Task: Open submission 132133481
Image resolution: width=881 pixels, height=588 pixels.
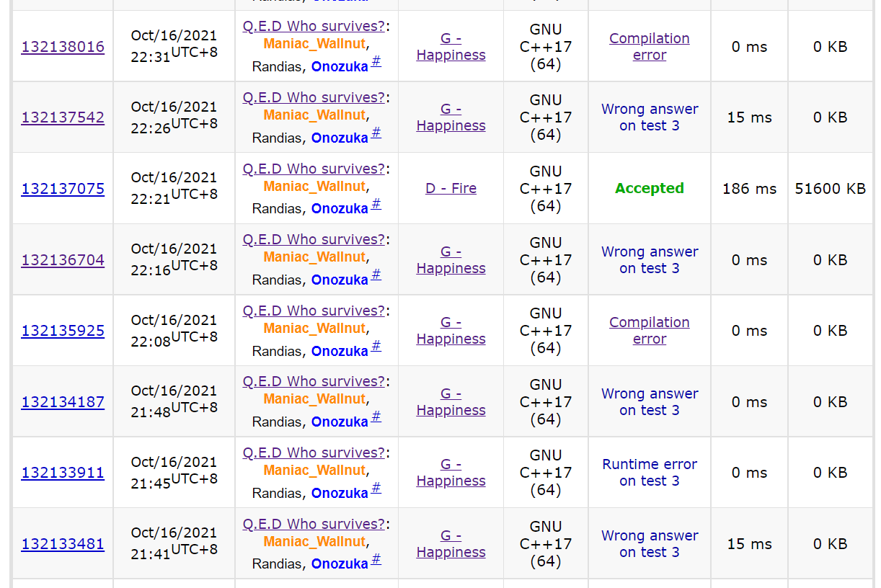Action: pyautogui.click(x=63, y=544)
